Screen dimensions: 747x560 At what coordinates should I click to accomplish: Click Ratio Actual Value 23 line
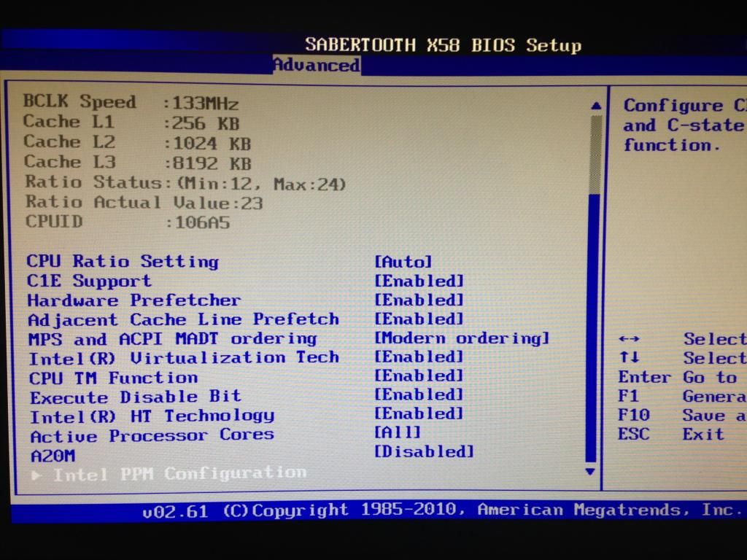[144, 203]
